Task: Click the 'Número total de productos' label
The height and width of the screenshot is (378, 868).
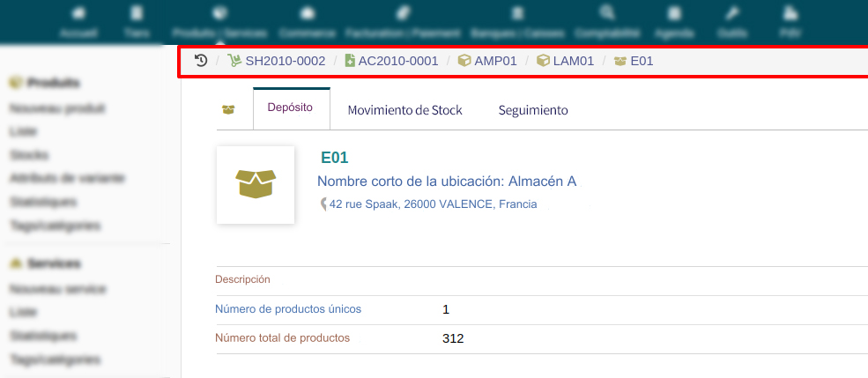Action: click(282, 337)
